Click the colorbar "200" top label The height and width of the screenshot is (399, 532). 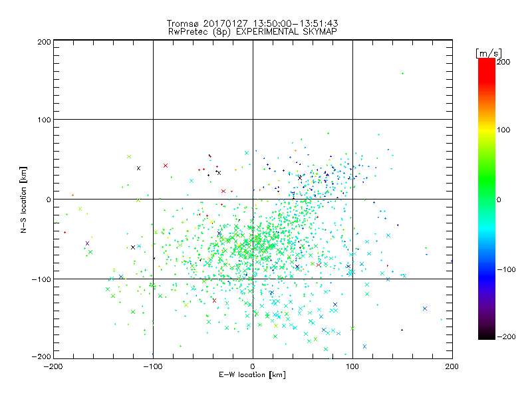click(x=503, y=62)
